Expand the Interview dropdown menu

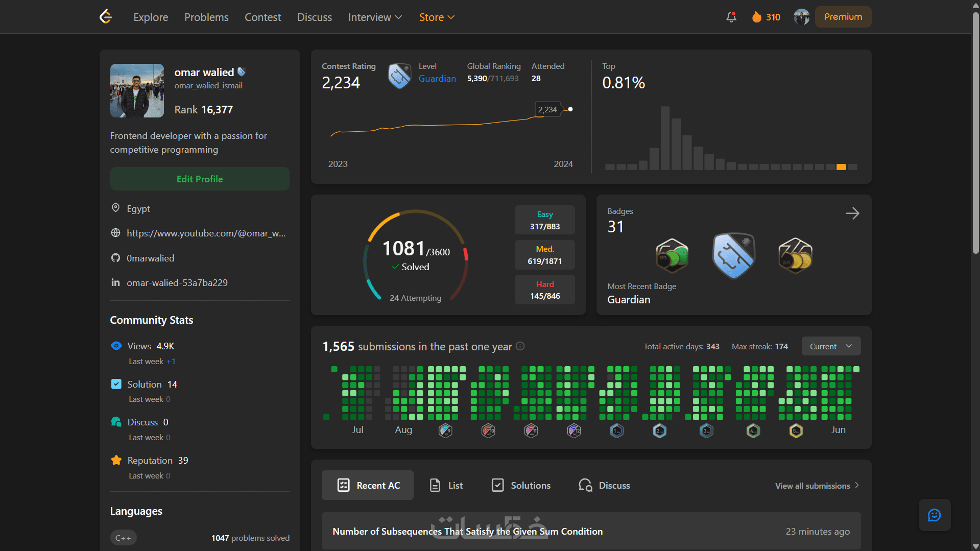pyautogui.click(x=375, y=17)
